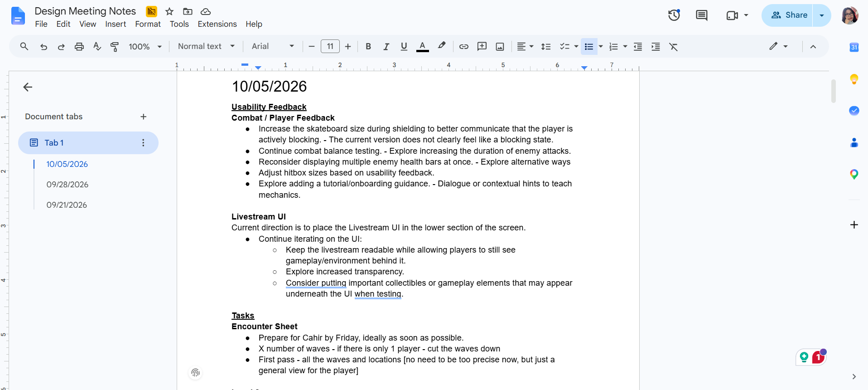
Task: Open the zoom level dropdown
Action: (x=145, y=46)
